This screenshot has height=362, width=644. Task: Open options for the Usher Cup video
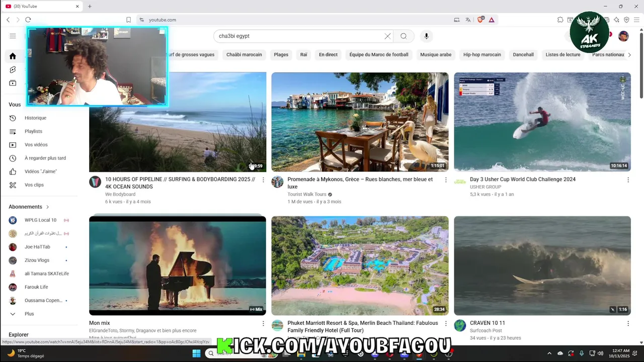click(628, 180)
